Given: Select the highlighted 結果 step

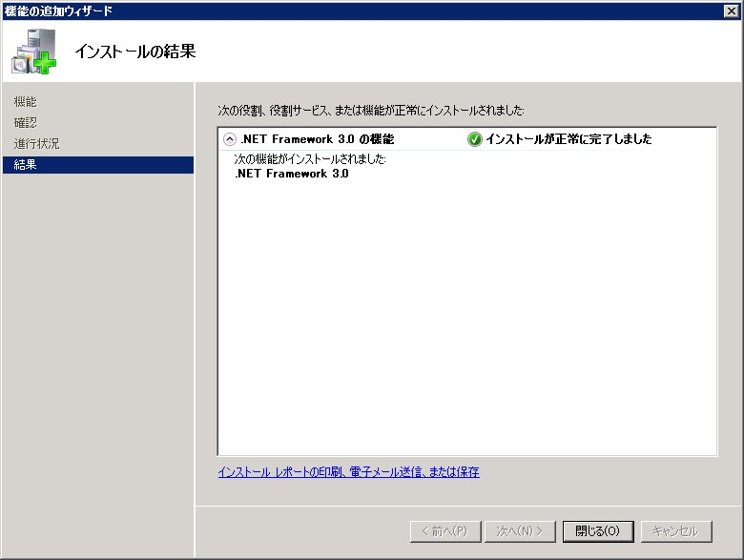Looking at the screenshot, I should tap(26, 165).
